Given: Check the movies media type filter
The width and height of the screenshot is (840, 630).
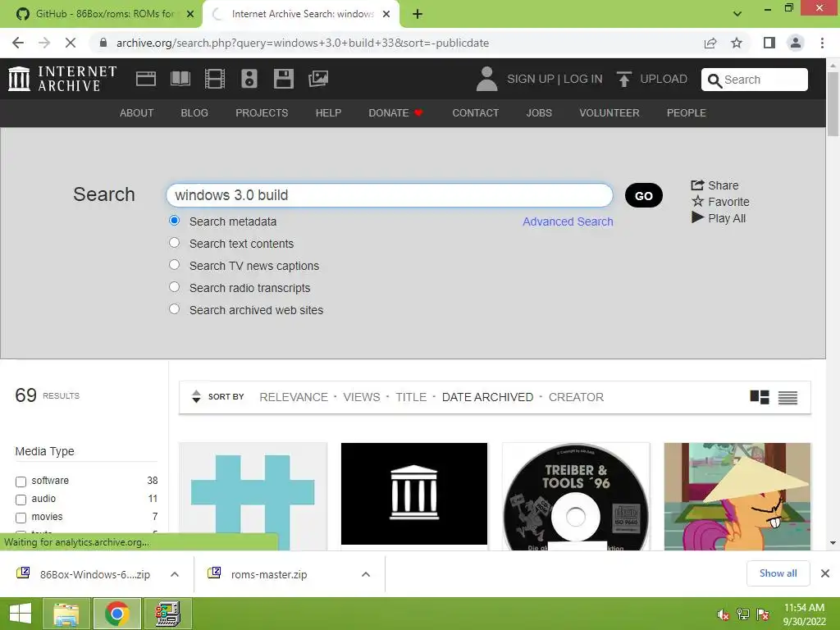Looking at the screenshot, I should (21, 518).
